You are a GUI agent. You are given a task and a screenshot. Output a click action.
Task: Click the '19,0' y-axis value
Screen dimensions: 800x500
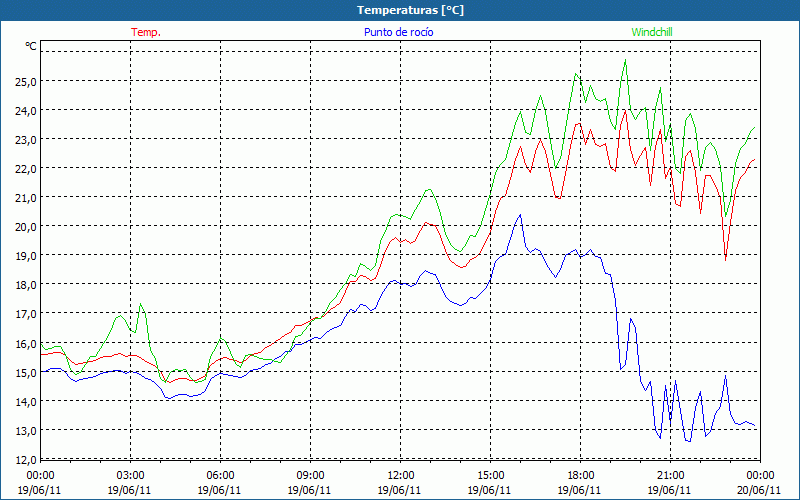click(x=24, y=256)
